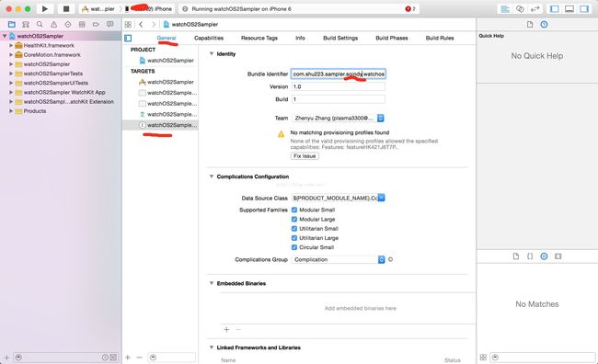This screenshot has width=598, height=364.
Task: Remove selected target with minus
Action: pos(139,358)
